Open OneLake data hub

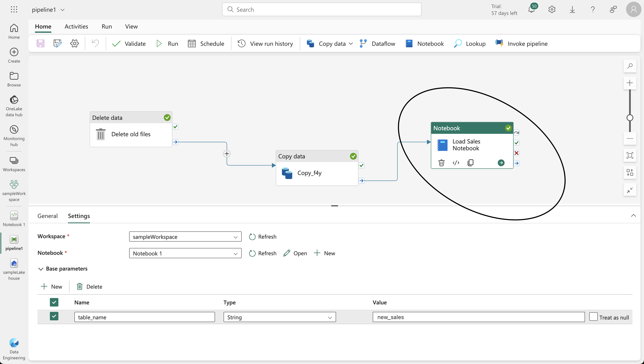coord(14,106)
